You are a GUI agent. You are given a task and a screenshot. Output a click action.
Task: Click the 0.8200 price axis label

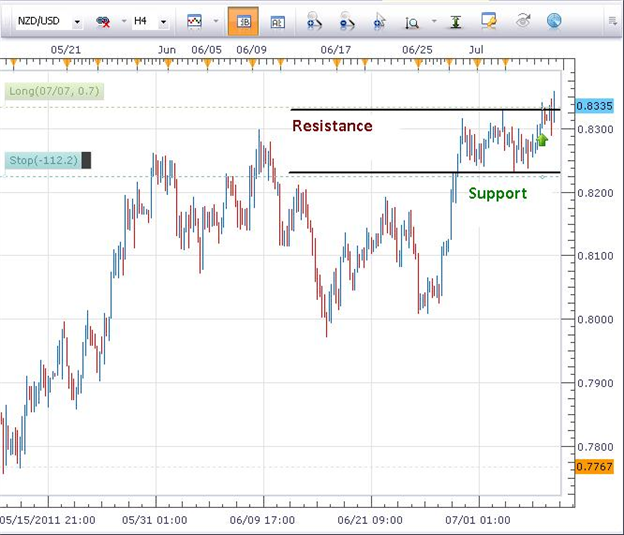coord(595,193)
